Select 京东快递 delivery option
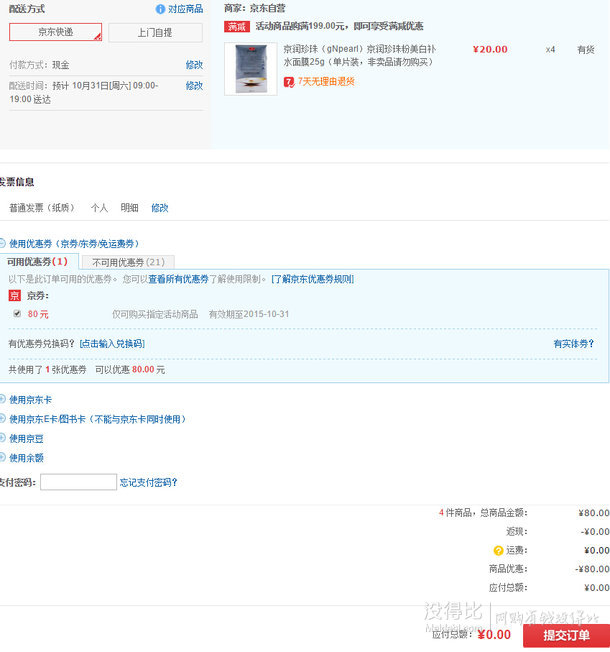Image resolution: width=610 pixels, height=652 pixels. pos(55,32)
